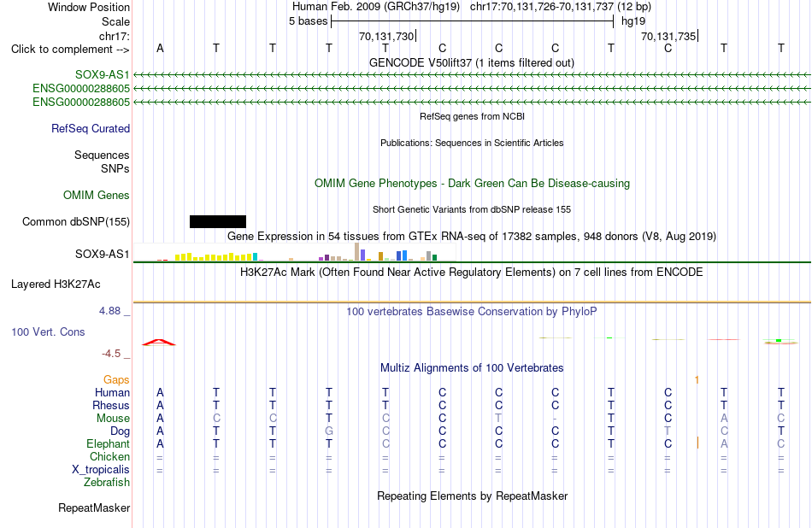Click 'Repeating Elements by RepeatMasker' title

[473, 496]
